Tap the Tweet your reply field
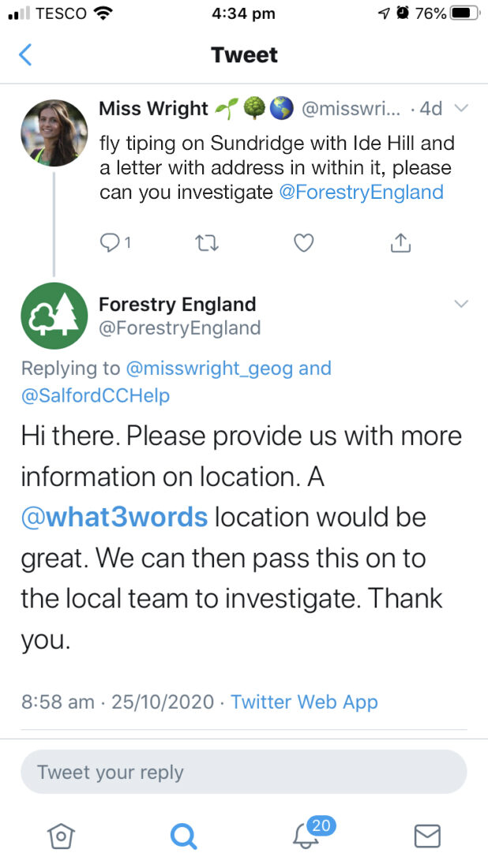Viewport: 488px width, 868px height. point(244,772)
